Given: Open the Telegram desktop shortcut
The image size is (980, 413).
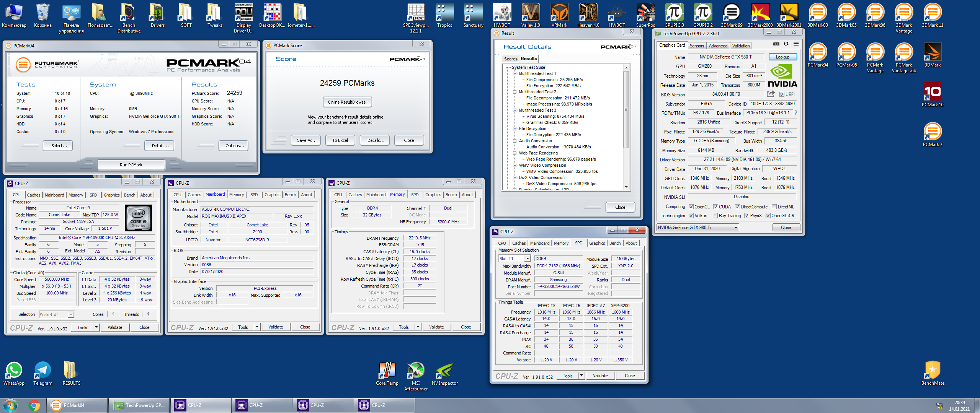Looking at the screenshot, I should coord(42,373).
